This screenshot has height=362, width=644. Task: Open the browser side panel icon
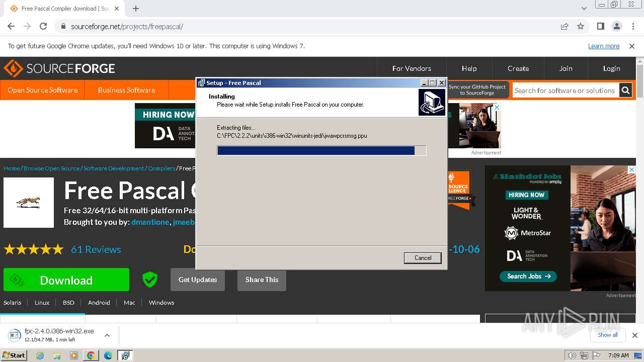click(600, 26)
